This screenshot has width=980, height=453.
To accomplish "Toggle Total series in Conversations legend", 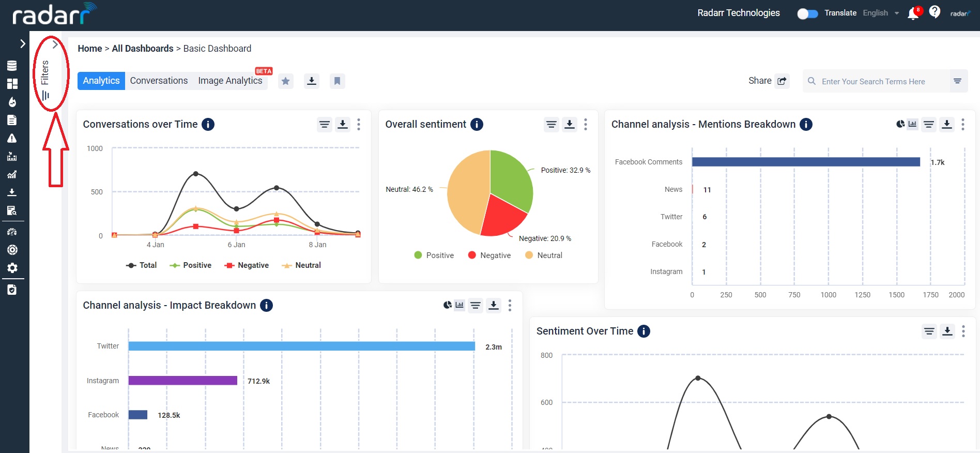I will click(x=141, y=265).
